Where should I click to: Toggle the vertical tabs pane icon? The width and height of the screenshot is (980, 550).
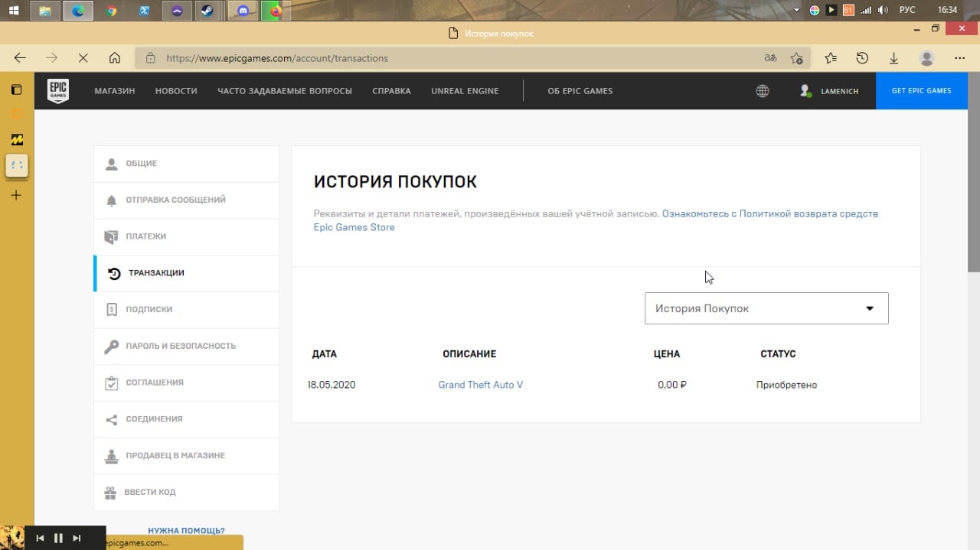17,89
